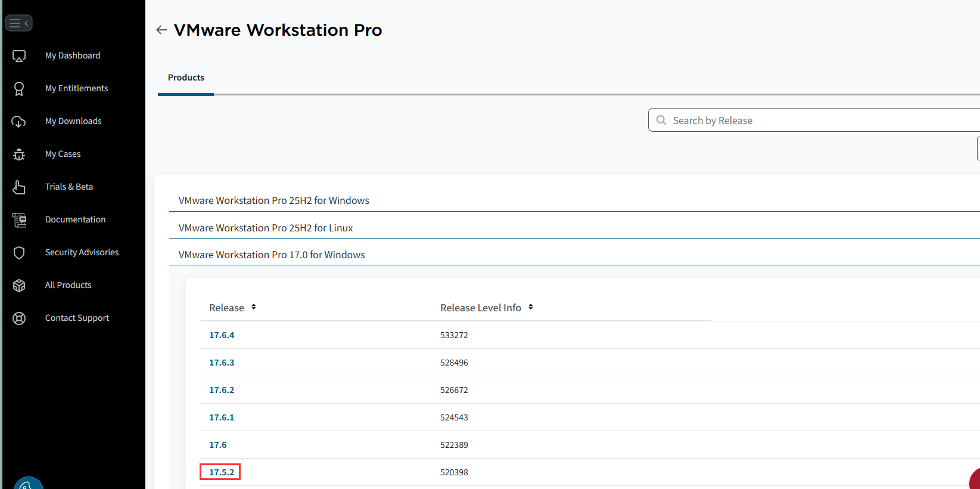Click the Documentation pages icon
The height and width of the screenshot is (489, 980).
[19, 220]
